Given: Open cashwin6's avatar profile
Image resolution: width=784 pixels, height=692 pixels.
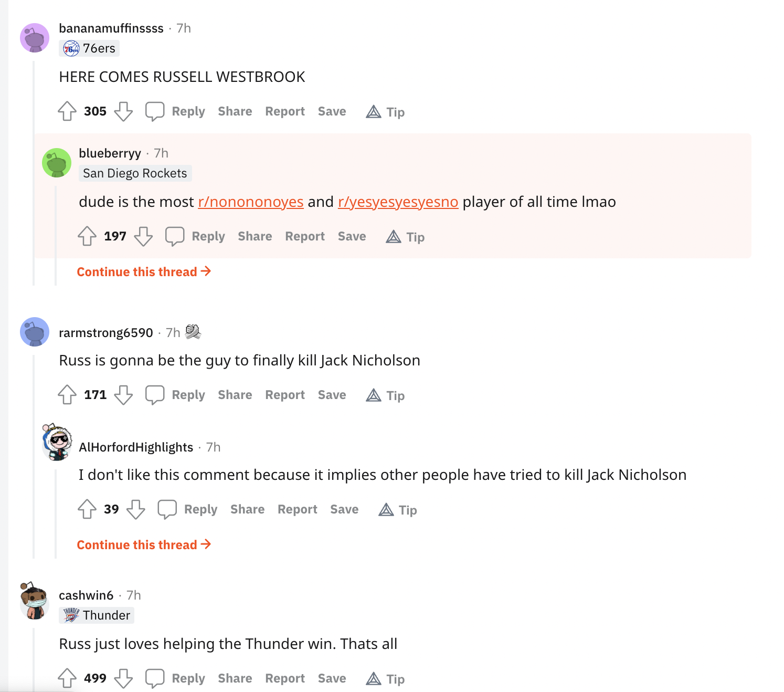Looking at the screenshot, I should point(35,602).
